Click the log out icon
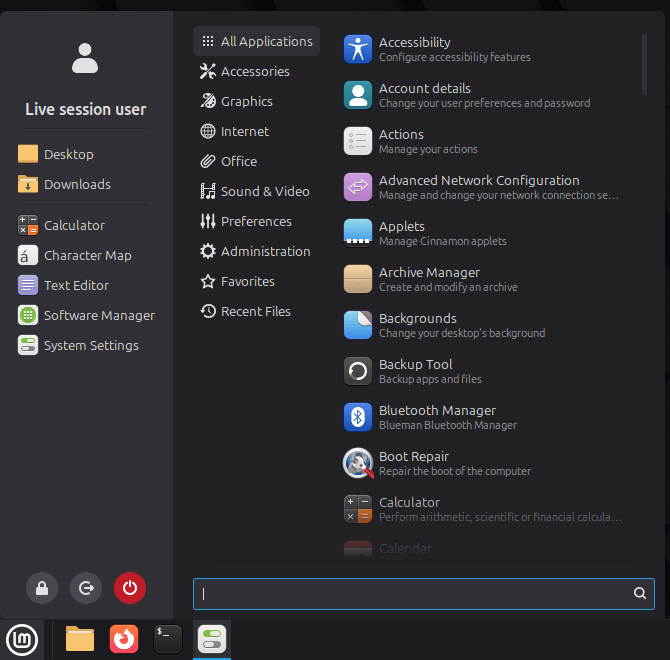This screenshot has width=670, height=660. [x=86, y=589]
